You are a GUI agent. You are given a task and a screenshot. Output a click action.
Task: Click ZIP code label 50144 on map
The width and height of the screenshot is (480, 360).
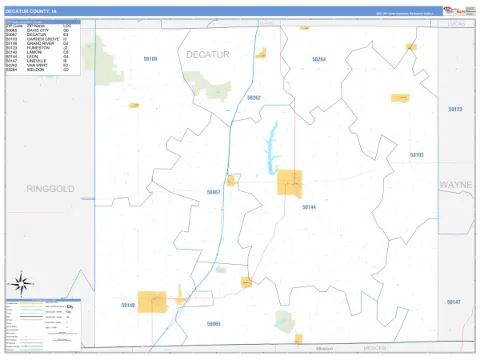click(x=309, y=207)
